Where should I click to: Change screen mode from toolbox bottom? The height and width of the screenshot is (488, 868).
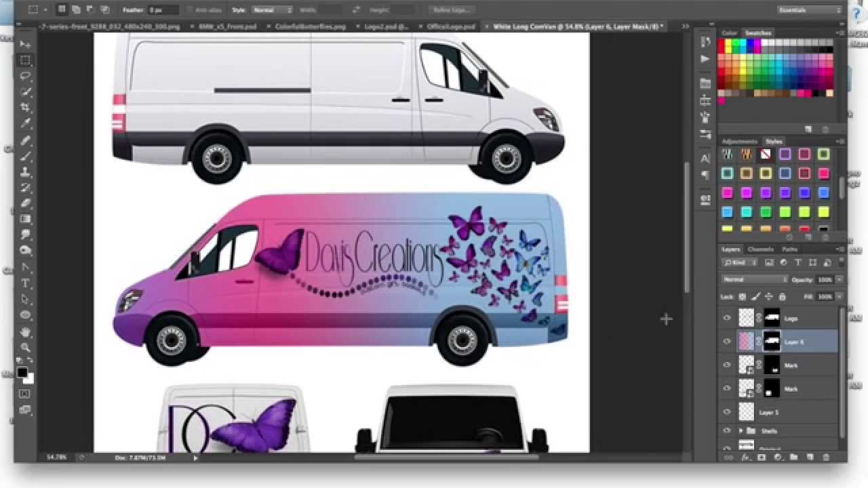click(25, 409)
